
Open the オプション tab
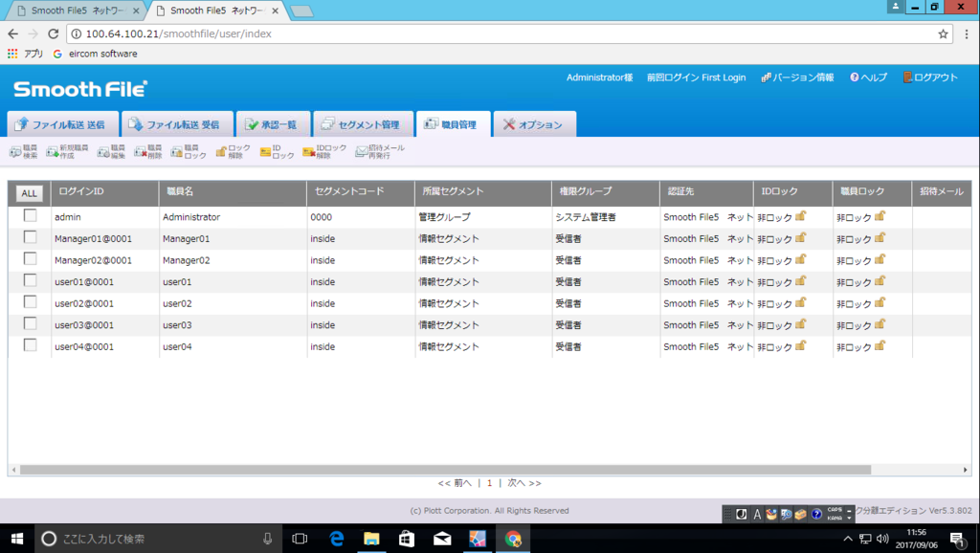point(534,124)
